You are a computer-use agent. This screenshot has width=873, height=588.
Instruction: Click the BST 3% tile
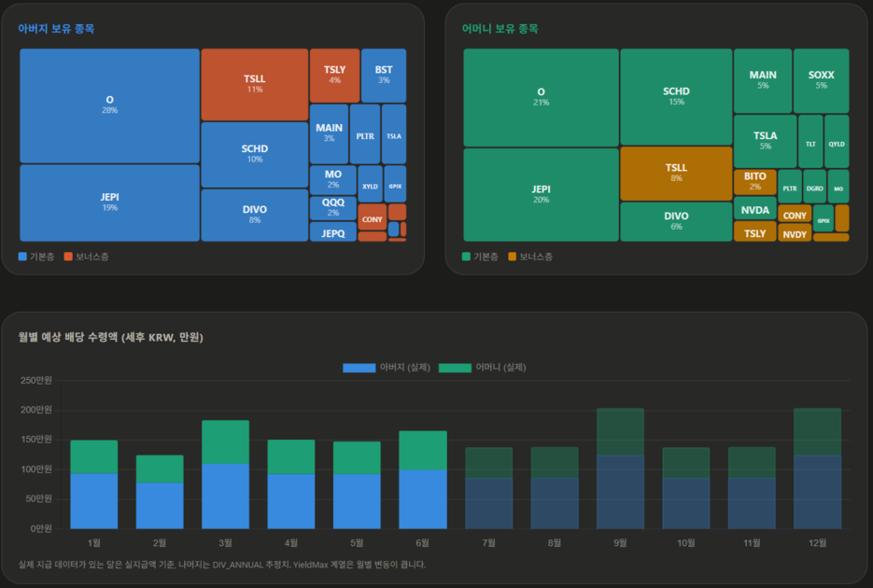tap(384, 76)
